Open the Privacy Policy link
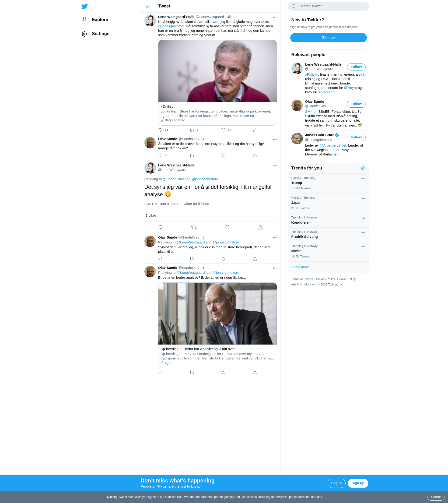This screenshot has width=448, height=503. point(325,279)
